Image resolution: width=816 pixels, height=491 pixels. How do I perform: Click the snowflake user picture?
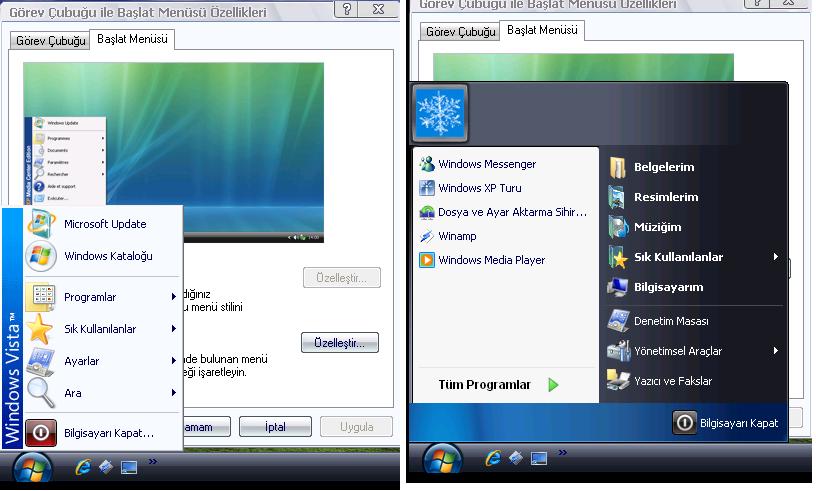pyautogui.click(x=440, y=113)
